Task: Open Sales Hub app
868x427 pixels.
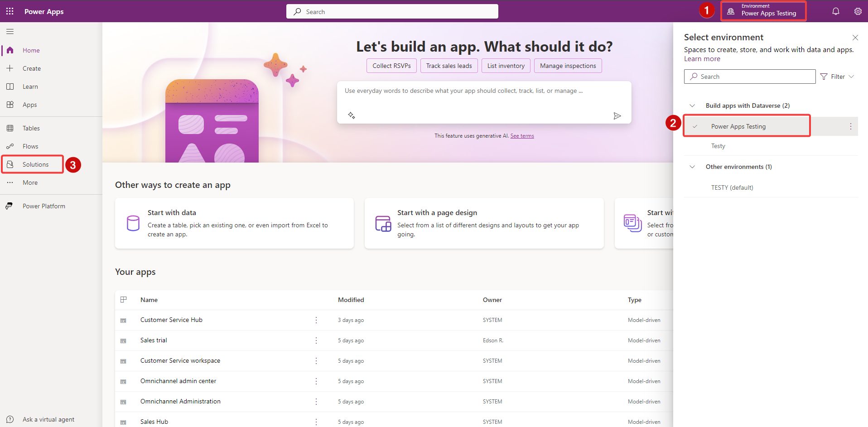Action: click(154, 422)
